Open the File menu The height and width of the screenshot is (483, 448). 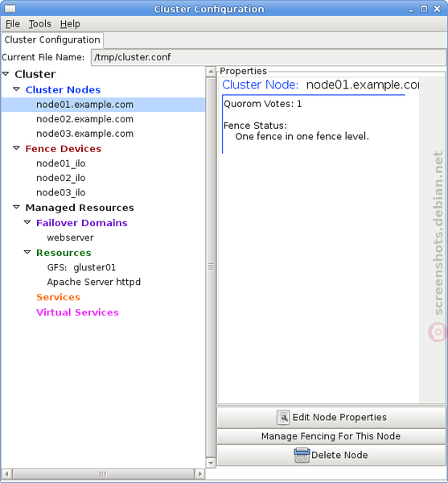[x=13, y=23]
